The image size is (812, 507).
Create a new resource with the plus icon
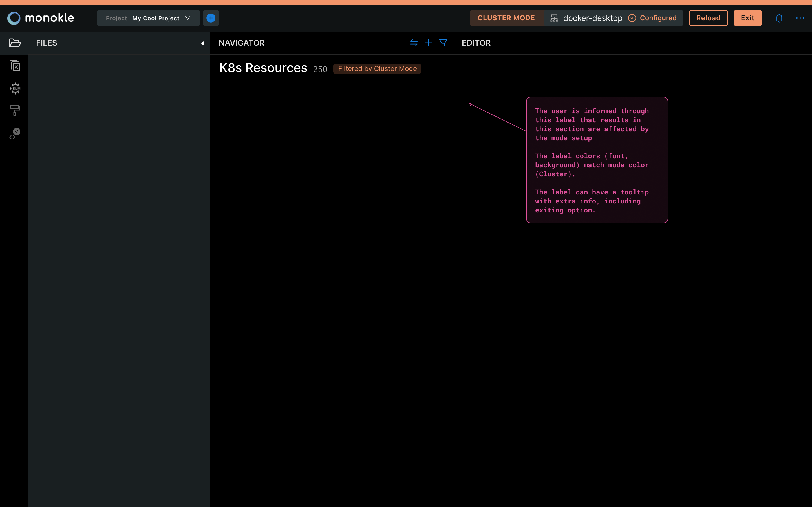pos(429,43)
